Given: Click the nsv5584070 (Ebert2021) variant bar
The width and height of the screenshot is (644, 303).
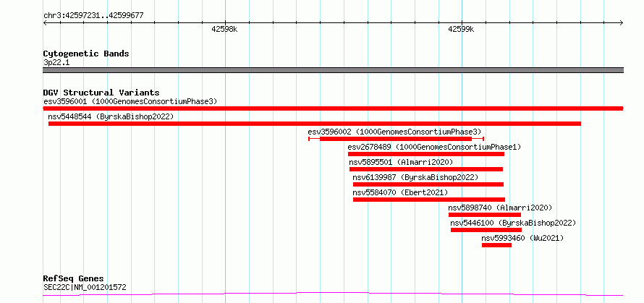Looking at the screenshot, I should [x=429, y=200].
